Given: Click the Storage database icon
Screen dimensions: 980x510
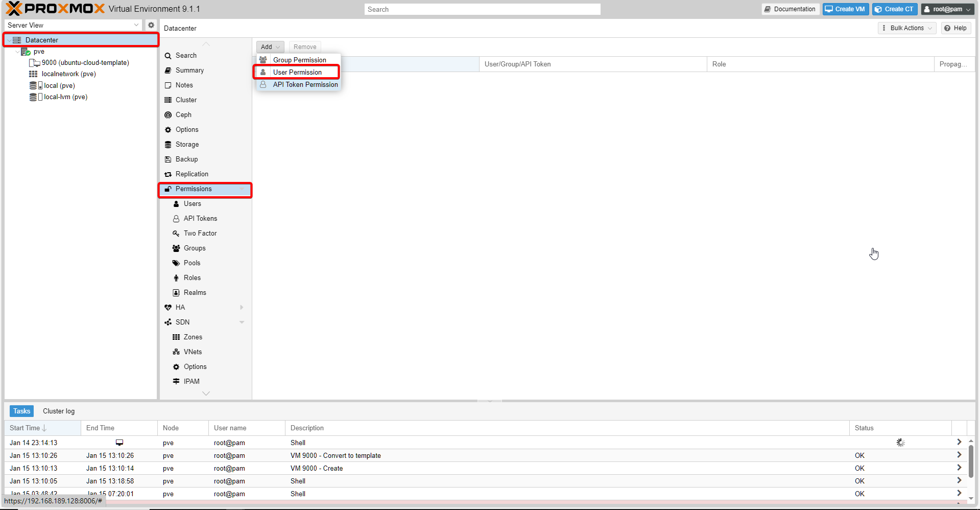Looking at the screenshot, I should pyautogui.click(x=168, y=145).
